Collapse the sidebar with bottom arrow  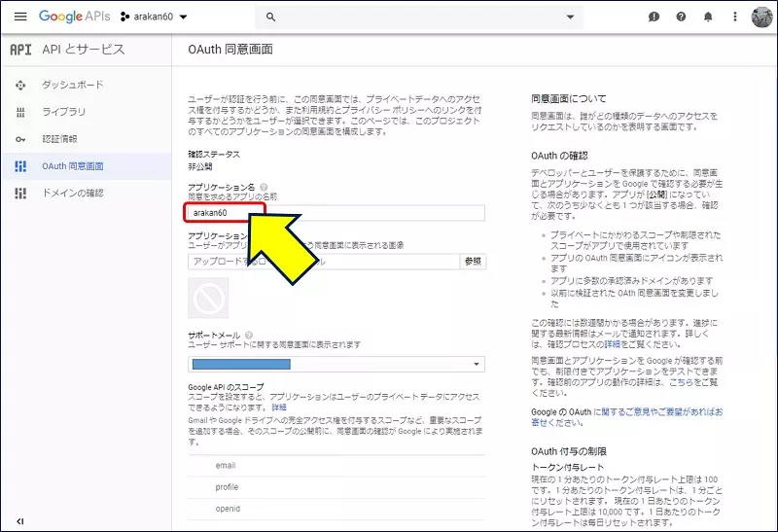19,521
